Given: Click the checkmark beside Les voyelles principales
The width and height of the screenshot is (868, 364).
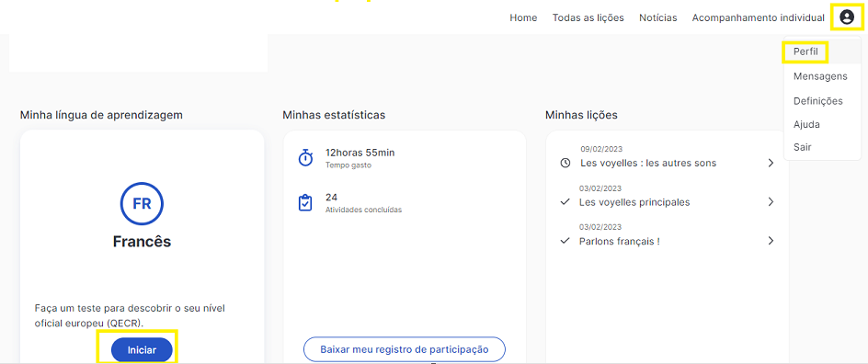Looking at the screenshot, I should (x=565, y=202).
